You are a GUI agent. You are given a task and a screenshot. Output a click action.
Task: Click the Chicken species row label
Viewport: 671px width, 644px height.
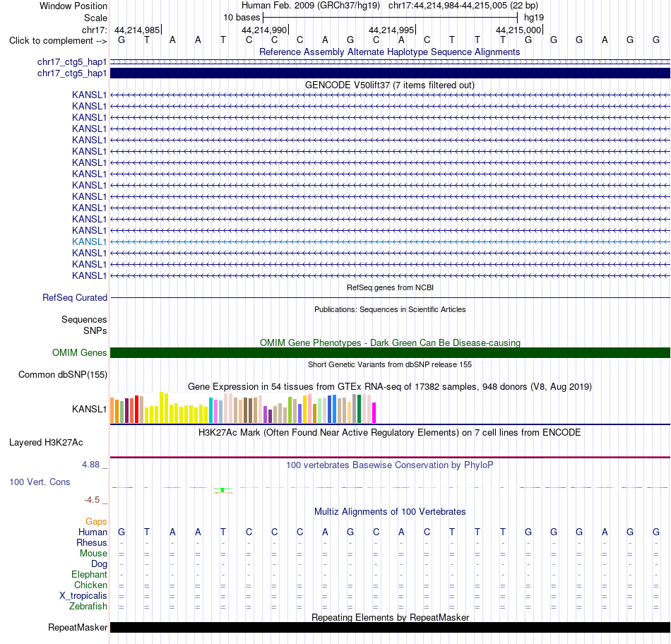90,585
